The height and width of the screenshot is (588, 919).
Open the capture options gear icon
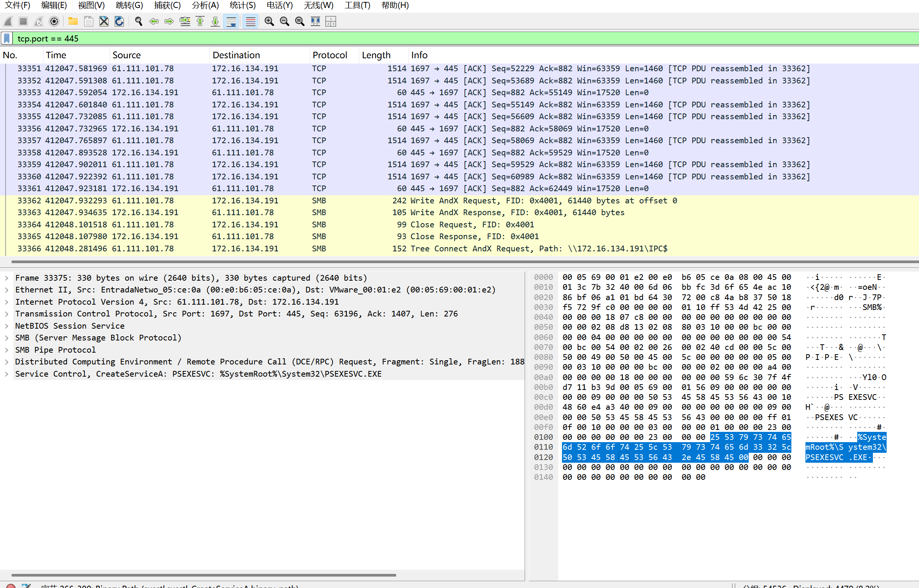[x=54, y=21]
